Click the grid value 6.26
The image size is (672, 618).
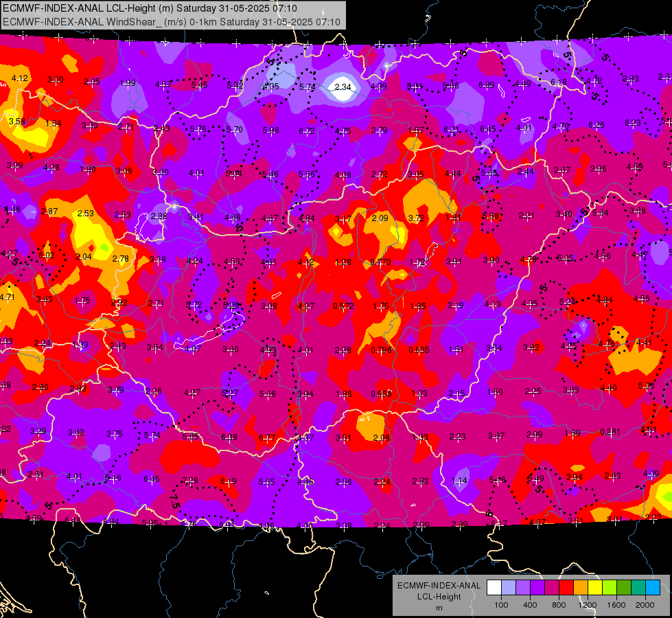click(596, 124)
